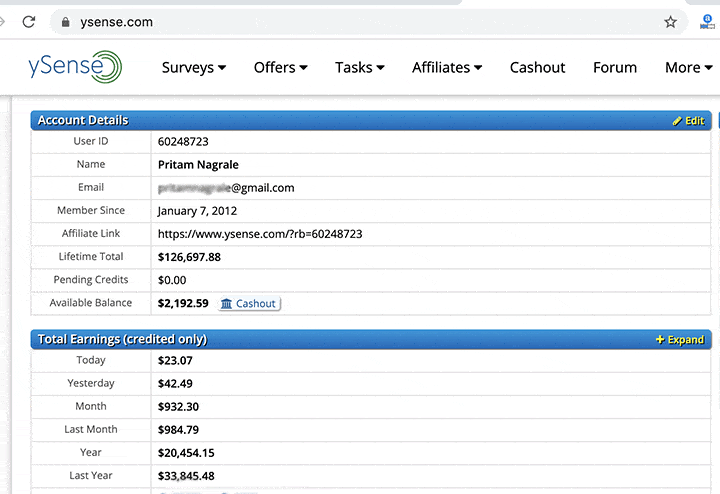
Task: Click the Account Details panel header
Action: pyautogui.click(x=371, y=120)
